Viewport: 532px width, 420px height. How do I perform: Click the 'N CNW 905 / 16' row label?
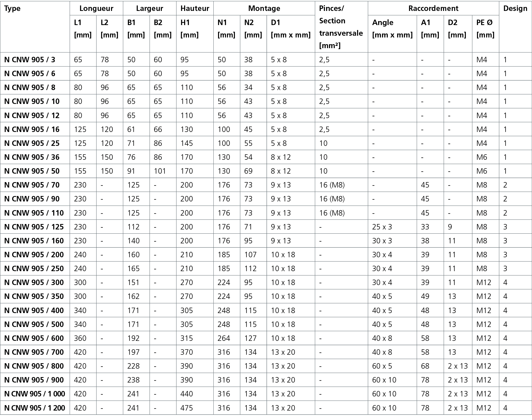pyautogui.click(x=32, y=129)
